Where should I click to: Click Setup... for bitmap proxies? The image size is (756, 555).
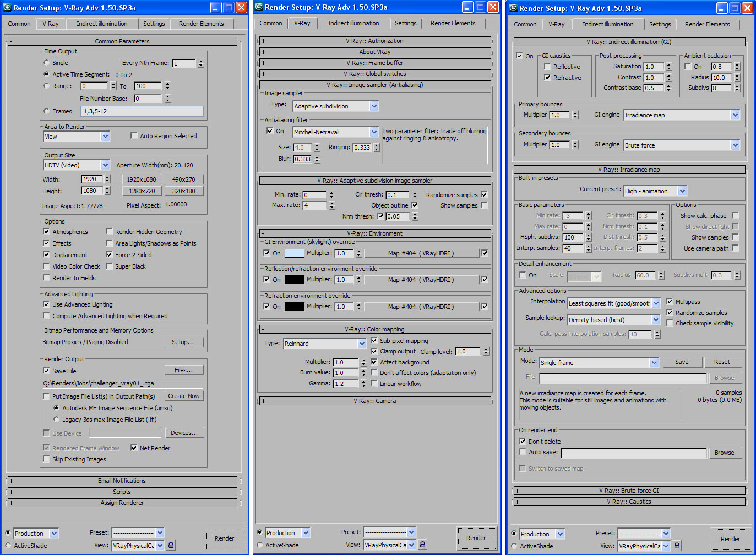[184, 342]
